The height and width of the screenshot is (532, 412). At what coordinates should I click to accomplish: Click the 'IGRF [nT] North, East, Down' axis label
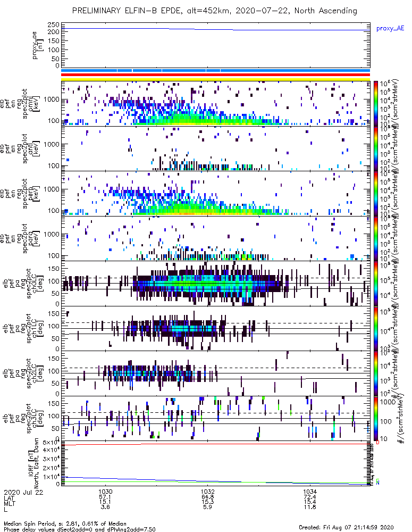(33, 463)
